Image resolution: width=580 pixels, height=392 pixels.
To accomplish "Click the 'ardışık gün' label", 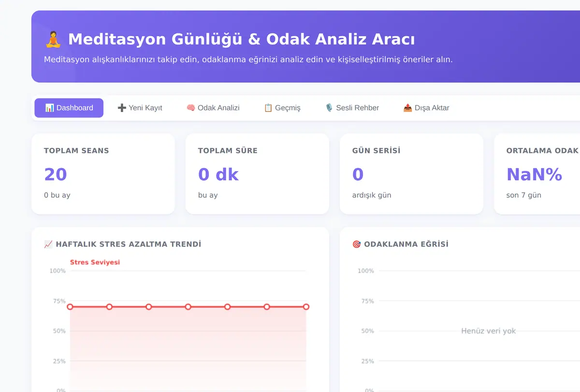I will pos(372,195).
